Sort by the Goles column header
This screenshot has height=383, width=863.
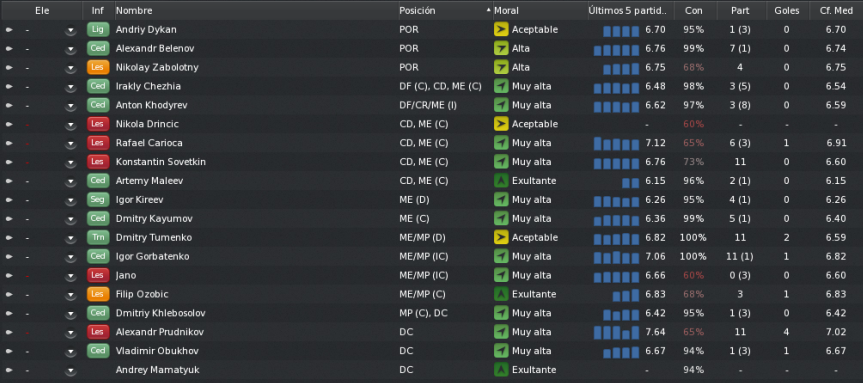pyautogui.click(x=786, y=10)
